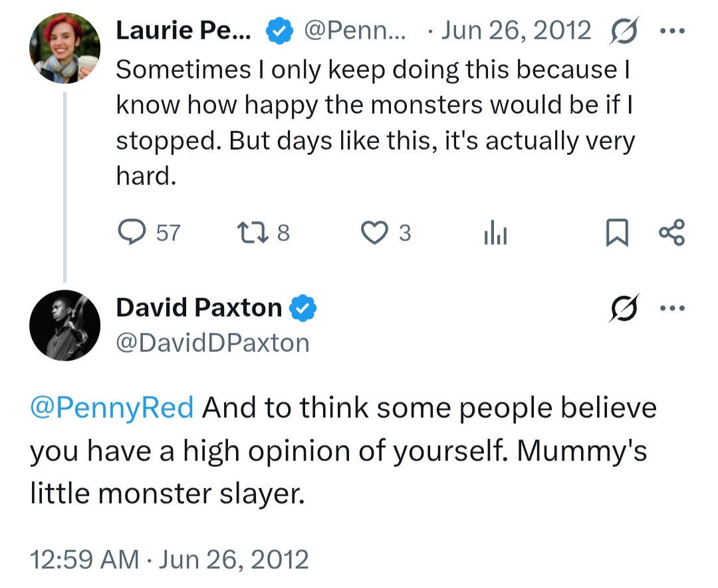Click Grok icon on Laurie's tweet
This screenshot has height=588, width=718.
click(x=622, y=31)
